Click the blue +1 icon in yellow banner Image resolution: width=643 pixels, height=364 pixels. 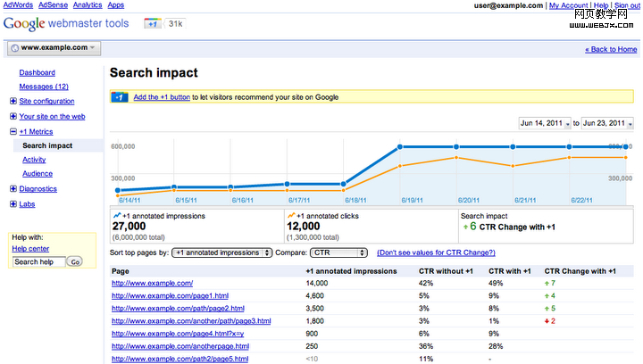tap(121, 97)
